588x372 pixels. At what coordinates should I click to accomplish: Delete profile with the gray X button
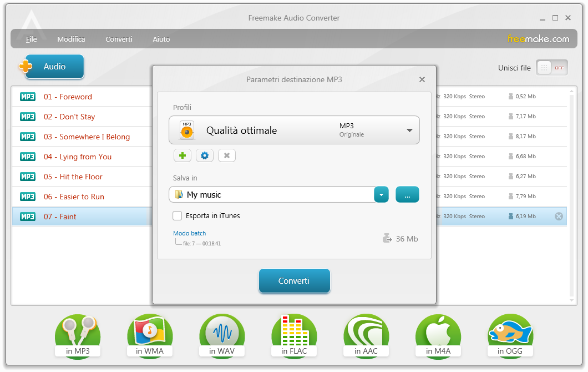[227, 155]
